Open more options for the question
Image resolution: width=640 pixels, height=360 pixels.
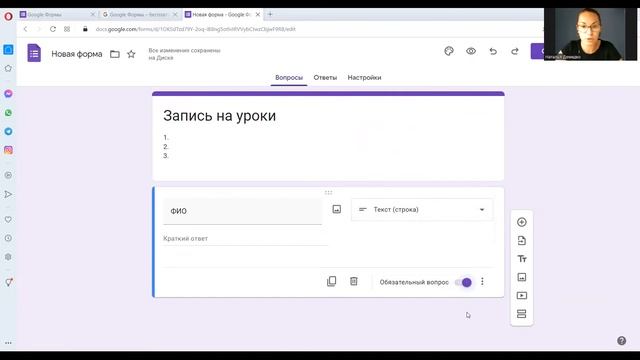pyautogui.click(x=482, y=282)
